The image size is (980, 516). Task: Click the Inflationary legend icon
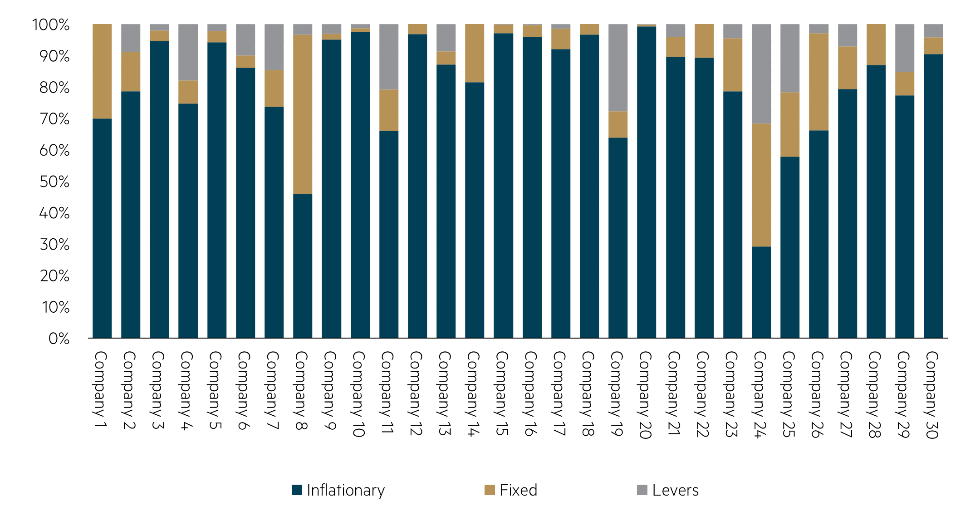tap(298, 489)
